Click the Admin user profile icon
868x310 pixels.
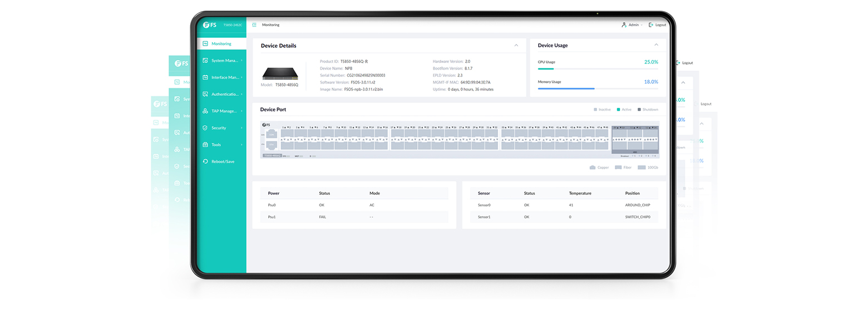624,25
